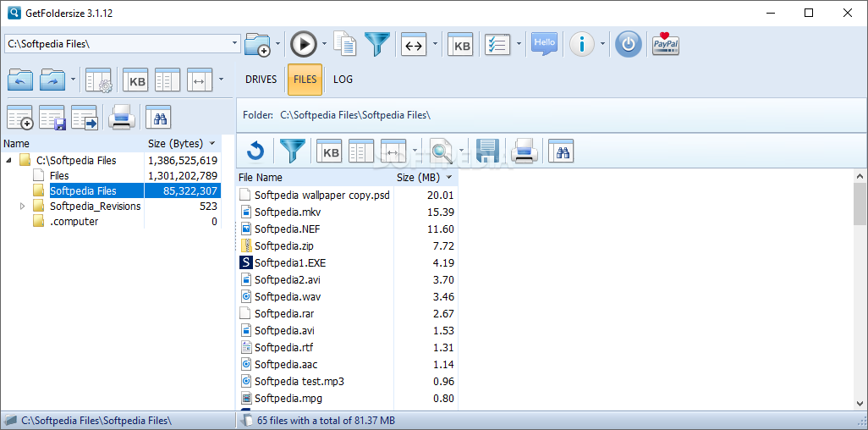The height and width of the screenshot is (430, 868).
Task: Go forward with the folder forward arrow
Action: tap(53, 80)
